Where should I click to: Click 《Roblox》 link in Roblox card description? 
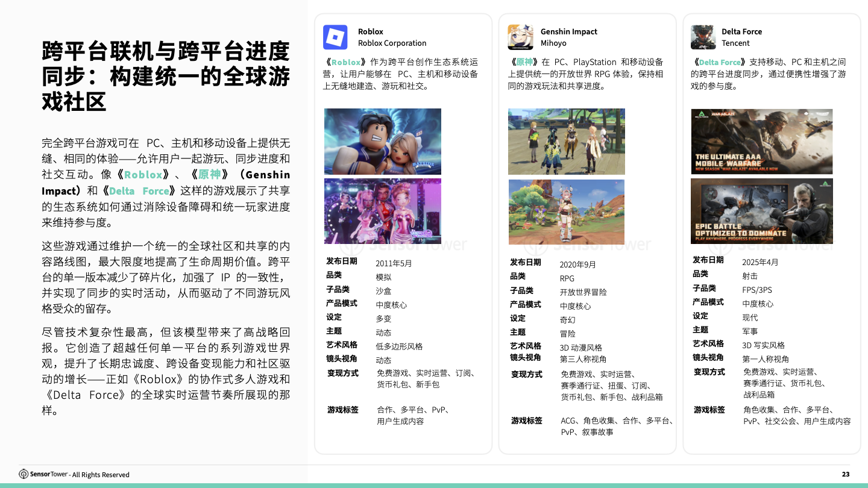coord(344,62)
